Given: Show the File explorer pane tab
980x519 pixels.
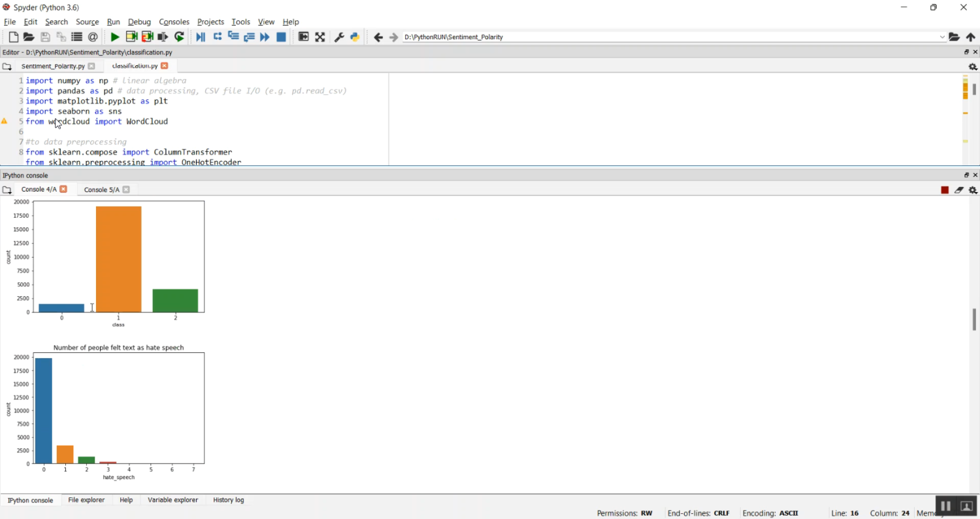Looking at the screenshot, I should pyautogui.click(x=86, y=500).
